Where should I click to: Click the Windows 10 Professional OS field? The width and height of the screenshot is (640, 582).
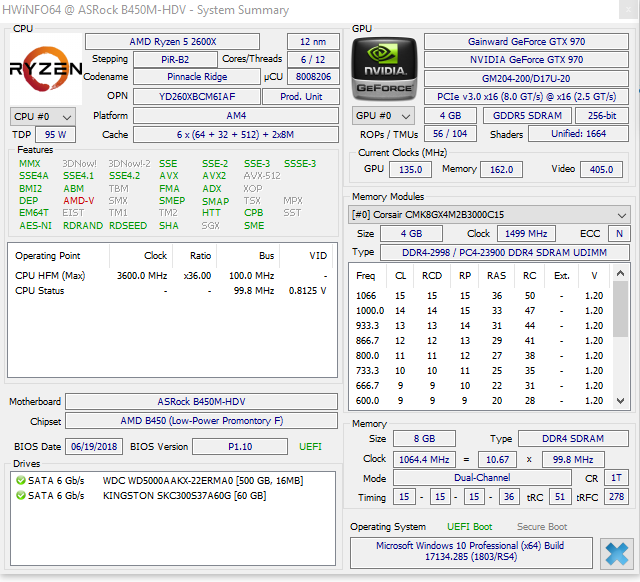471,551
